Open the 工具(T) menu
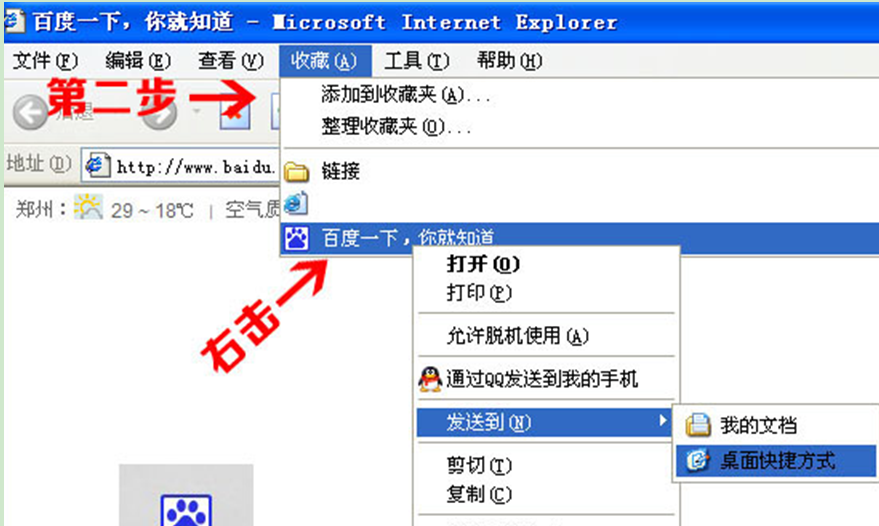This screenshot has width=879, height=526. 417,61
